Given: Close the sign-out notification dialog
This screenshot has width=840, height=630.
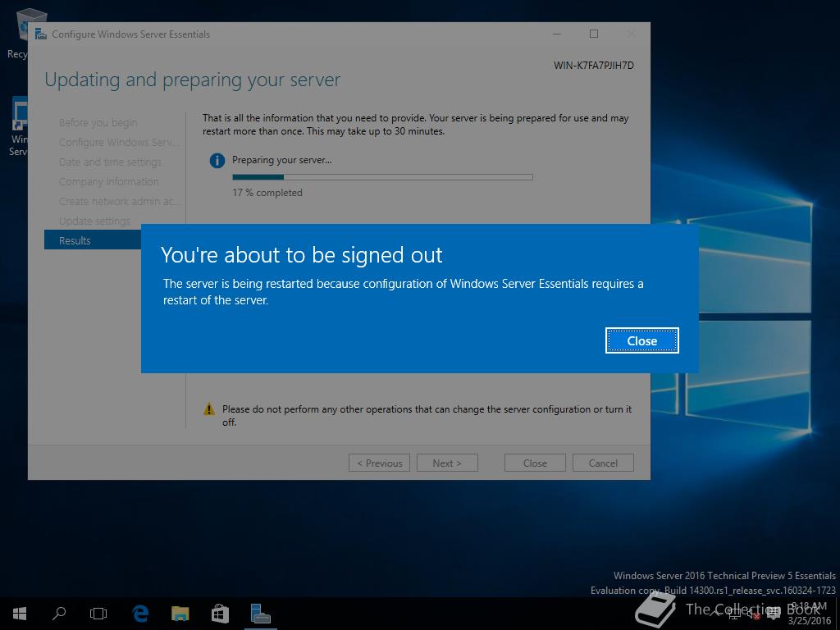Looking at the screenshot, I should click(641, 340).
